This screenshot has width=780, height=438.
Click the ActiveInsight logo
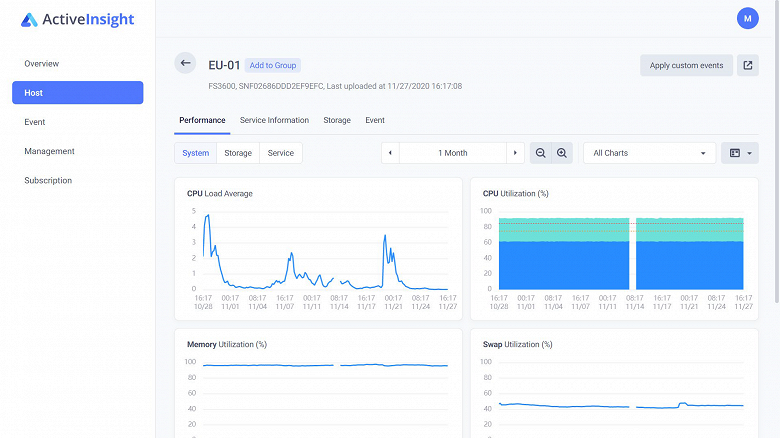[x=77, y=20]
